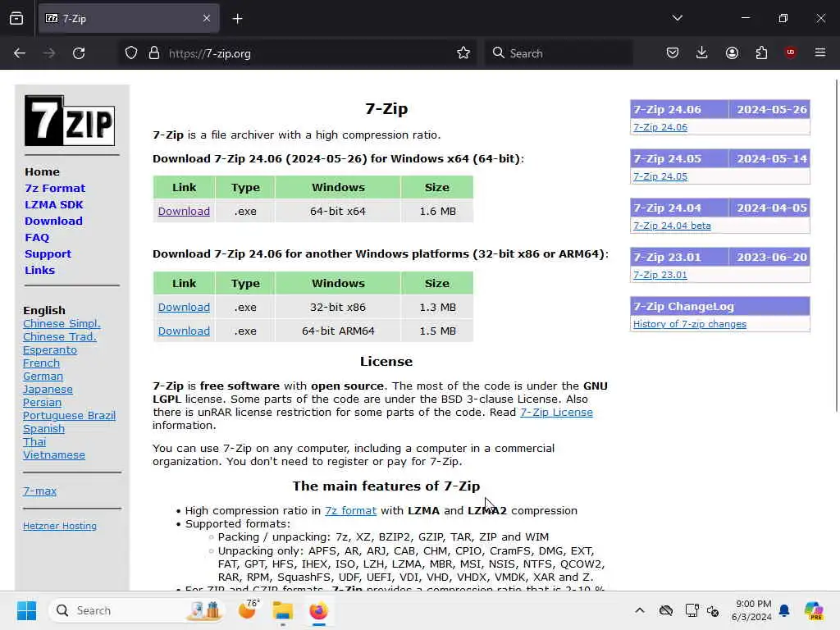Screen dimensions: 840x630
Task: Click the browser back arrow
Action: click(x=20, y=53)
